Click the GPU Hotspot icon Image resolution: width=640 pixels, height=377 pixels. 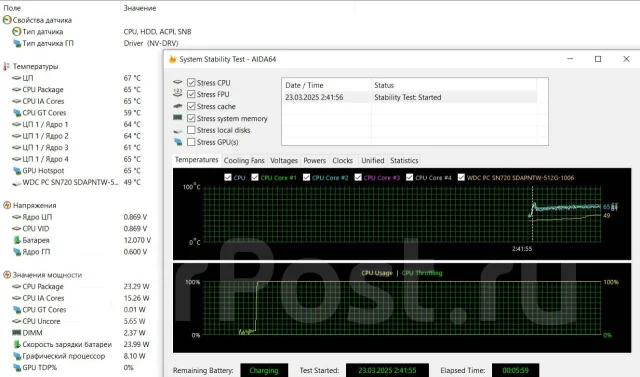[x=17, y=171]
